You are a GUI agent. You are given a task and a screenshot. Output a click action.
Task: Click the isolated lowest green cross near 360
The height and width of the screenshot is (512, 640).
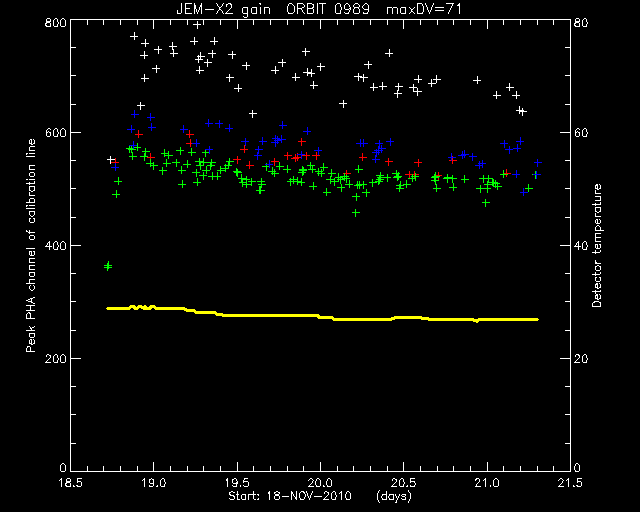pyautogui.click(x=108, y=266)
